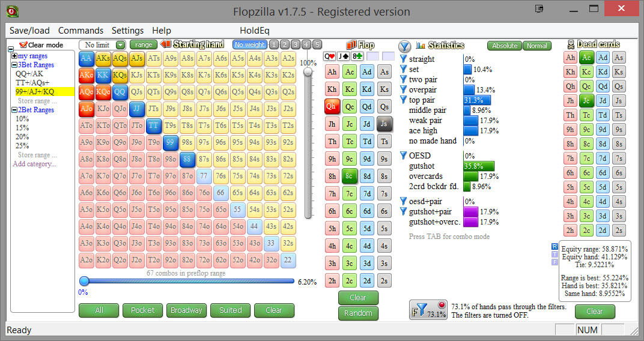Click the All hands button
The image size is (644, 341).
coord(99,310)
